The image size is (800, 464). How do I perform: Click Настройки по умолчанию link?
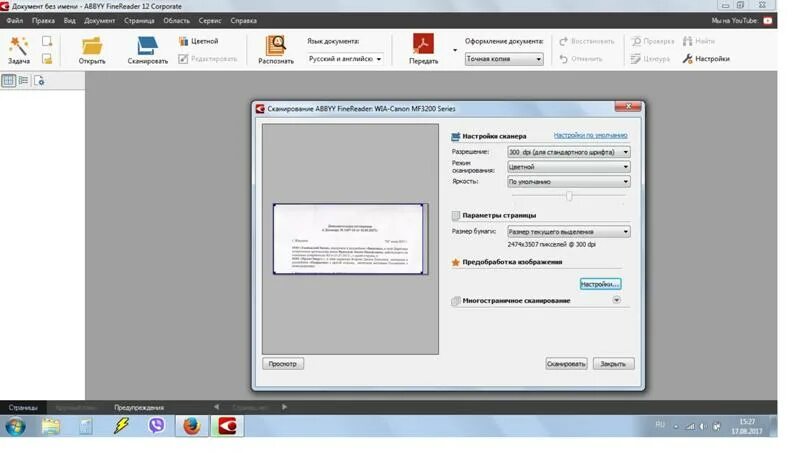[x=590, y=135]
